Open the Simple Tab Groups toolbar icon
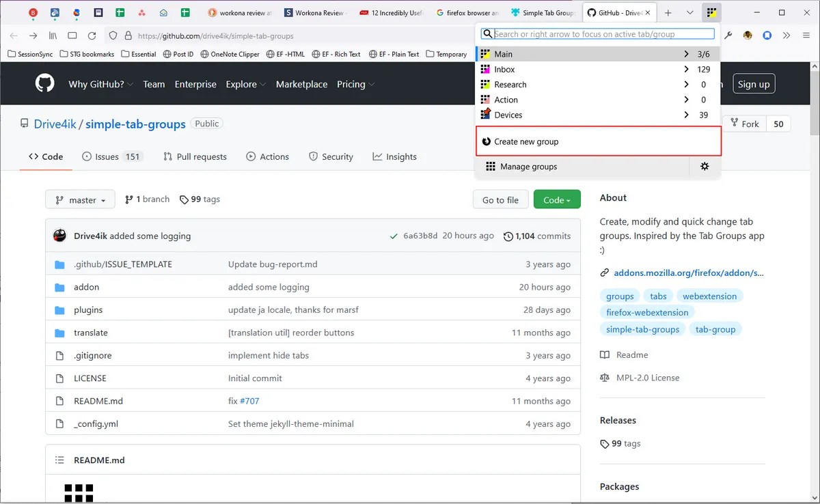 711,12
